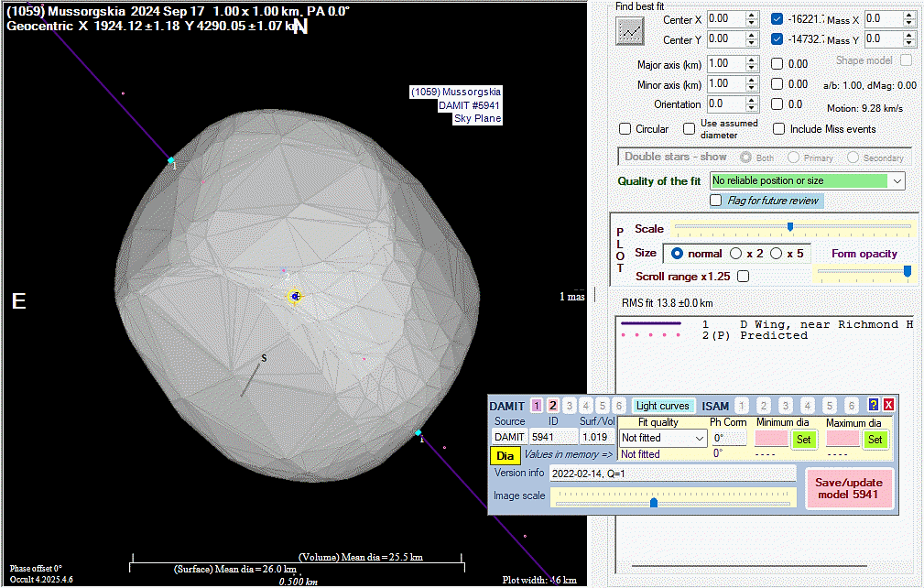Adjust the plot Scale slider
Image resolution: width=924 pixels, height=588 pixels.
[x=789, y=227]
